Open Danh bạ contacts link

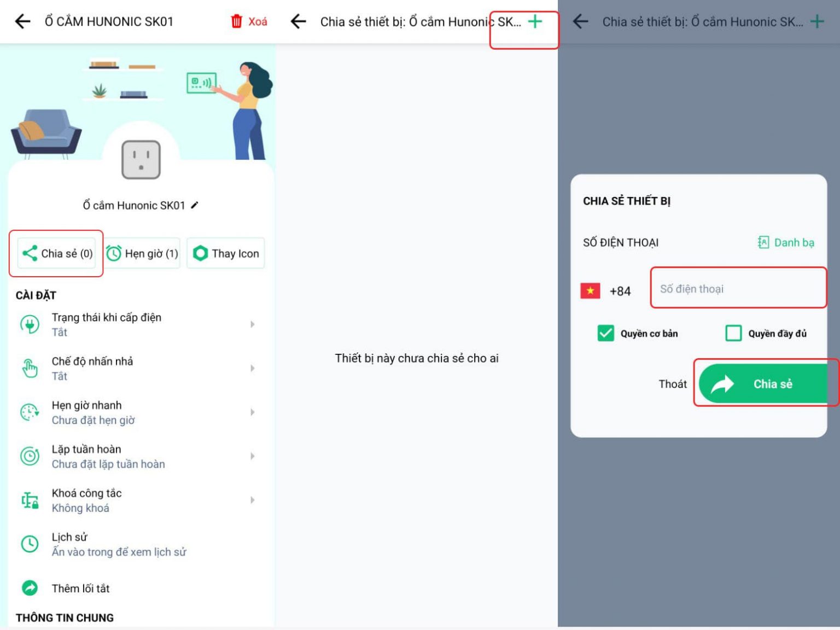(786, 242)
